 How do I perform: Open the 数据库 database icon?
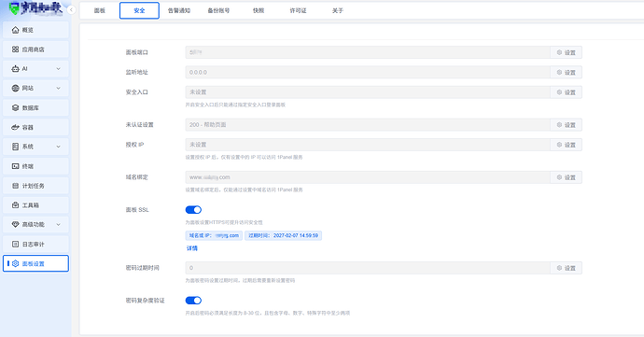[x=15, y=107]
